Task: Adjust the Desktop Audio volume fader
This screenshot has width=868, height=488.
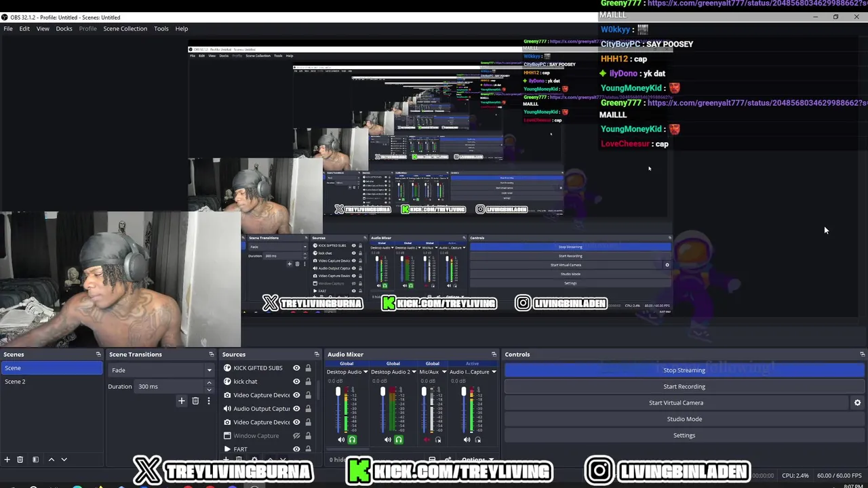Action: tap(338, 392)
